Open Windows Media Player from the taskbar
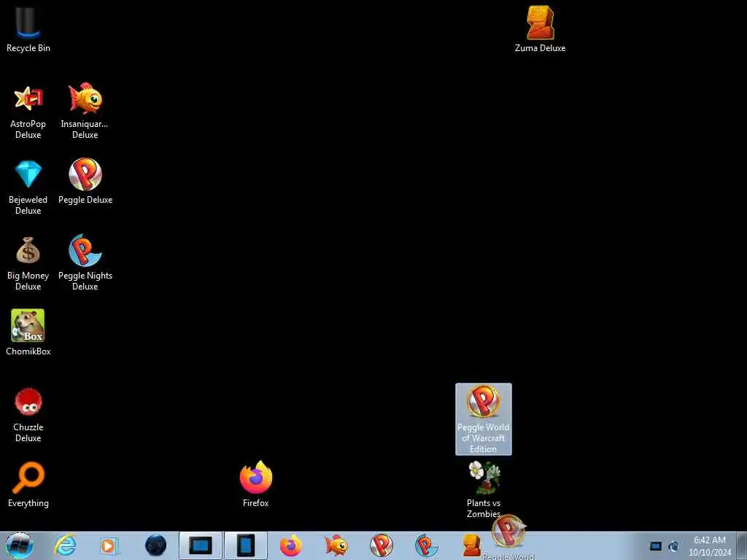The image size is (747, 560). (109, 545)
